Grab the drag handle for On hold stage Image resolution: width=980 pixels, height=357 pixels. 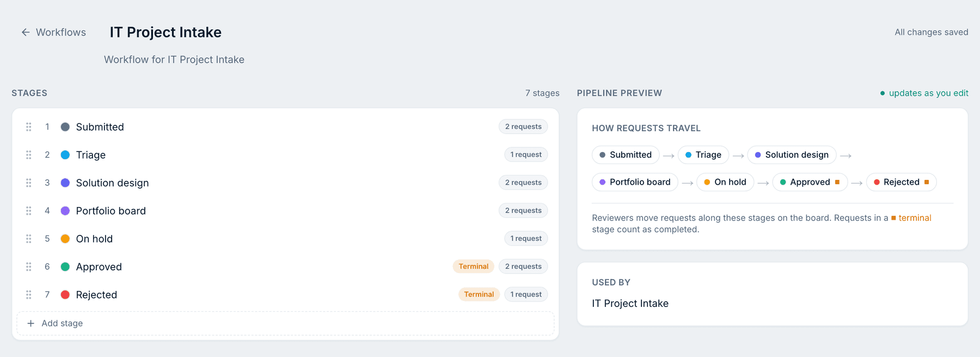(x=29, y=239)
